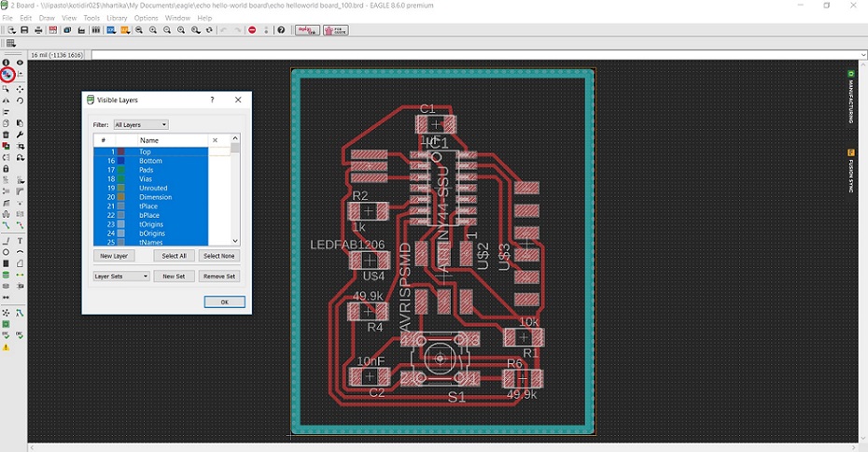The image size is (868, 452).
Task: Click the Info tool icon
Action: 7,63
